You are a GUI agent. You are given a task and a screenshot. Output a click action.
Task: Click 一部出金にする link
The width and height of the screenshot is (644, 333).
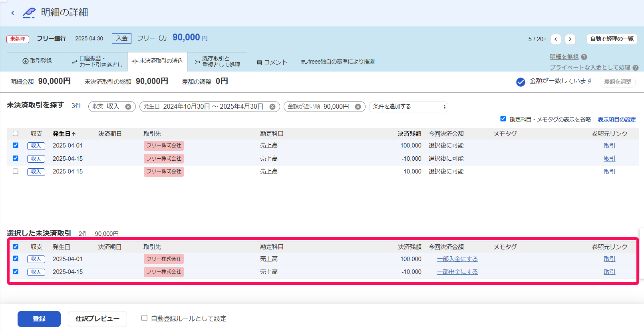click(457, 272)
